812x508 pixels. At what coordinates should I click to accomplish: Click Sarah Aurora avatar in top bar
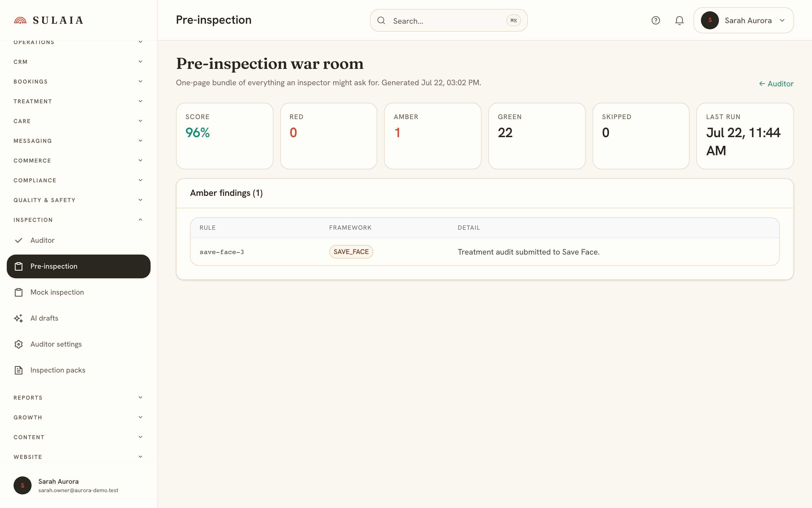pyautogui.click(x=710, y=21)
